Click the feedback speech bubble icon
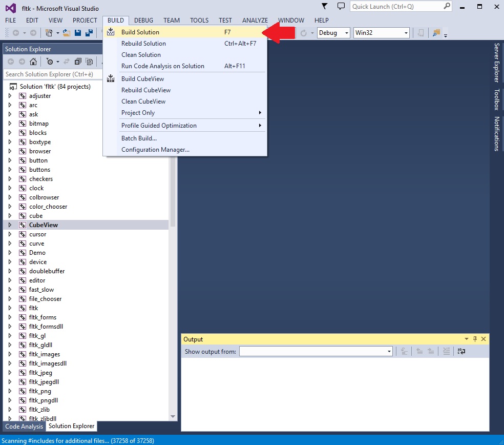The height and width of the screenshot is (445, 504). click(341, 6)
